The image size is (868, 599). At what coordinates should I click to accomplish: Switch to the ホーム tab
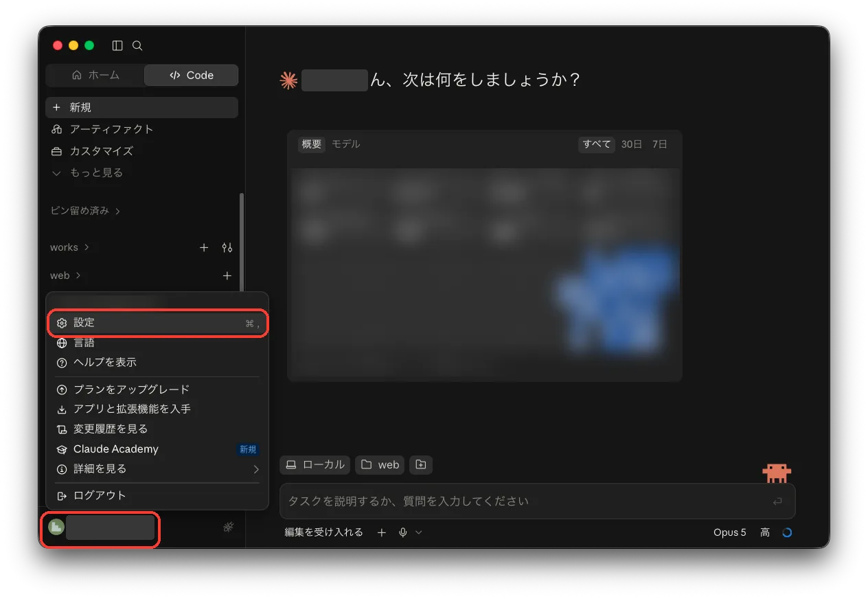coord(95,76)
